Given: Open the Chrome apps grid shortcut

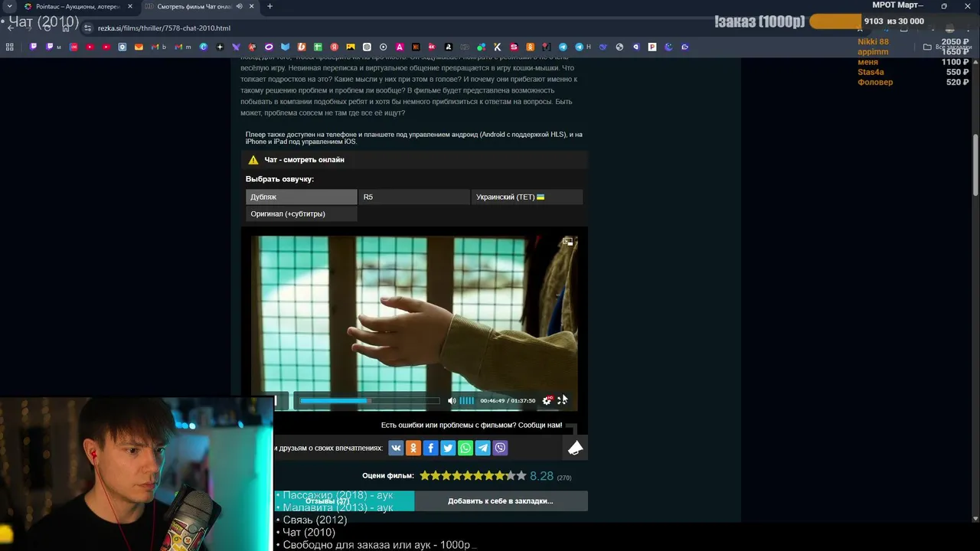Looking at the screenshot, I should click(x=10, y=47).
